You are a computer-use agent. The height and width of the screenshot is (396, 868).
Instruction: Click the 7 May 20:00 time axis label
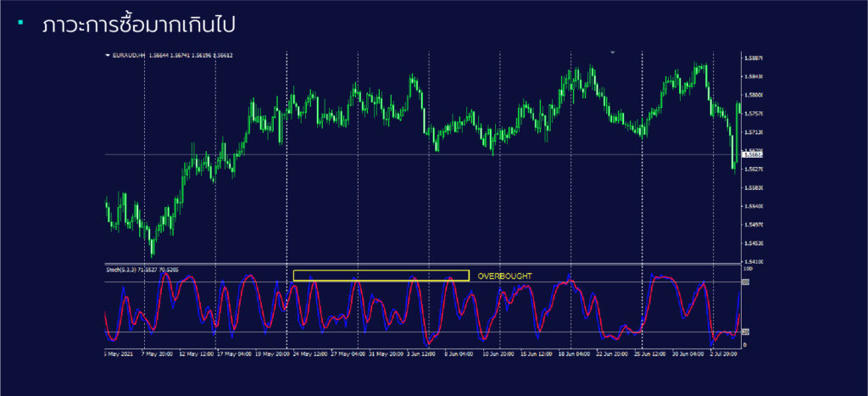(157, 352)
